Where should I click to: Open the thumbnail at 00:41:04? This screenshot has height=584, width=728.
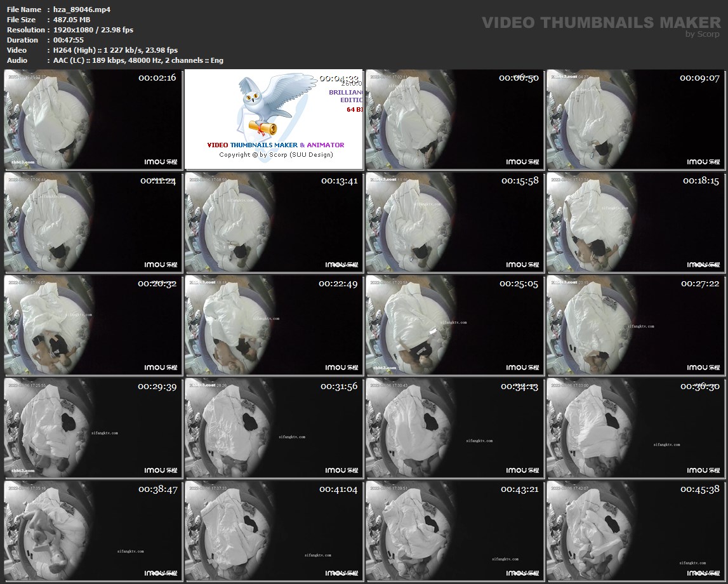coord(274,531)
